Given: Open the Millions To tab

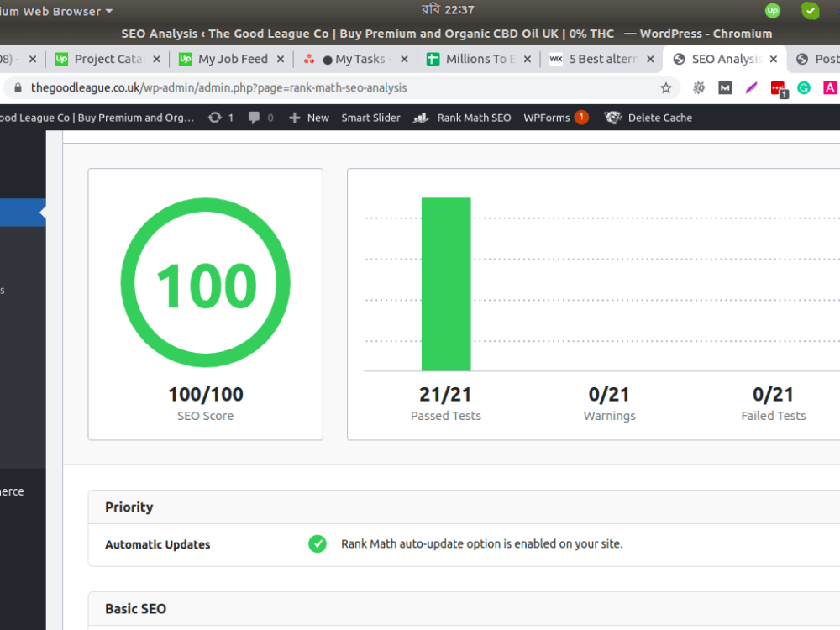Looking at the screenshot, I should click(480, 59).
